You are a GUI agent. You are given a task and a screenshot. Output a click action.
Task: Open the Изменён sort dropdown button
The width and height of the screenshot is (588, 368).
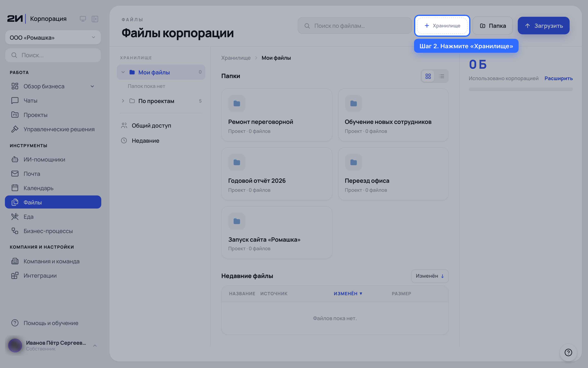pyautogui.click(x=430, y=276)
